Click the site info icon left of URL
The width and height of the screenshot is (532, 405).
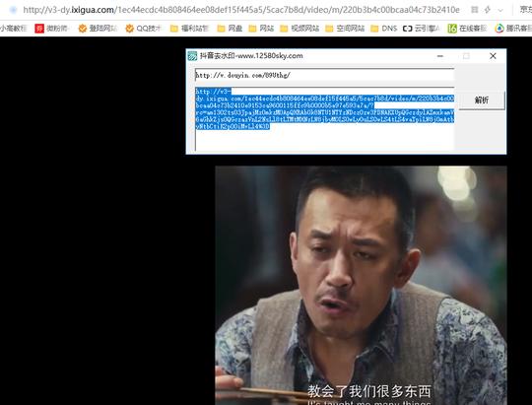(x=13, y=10)
